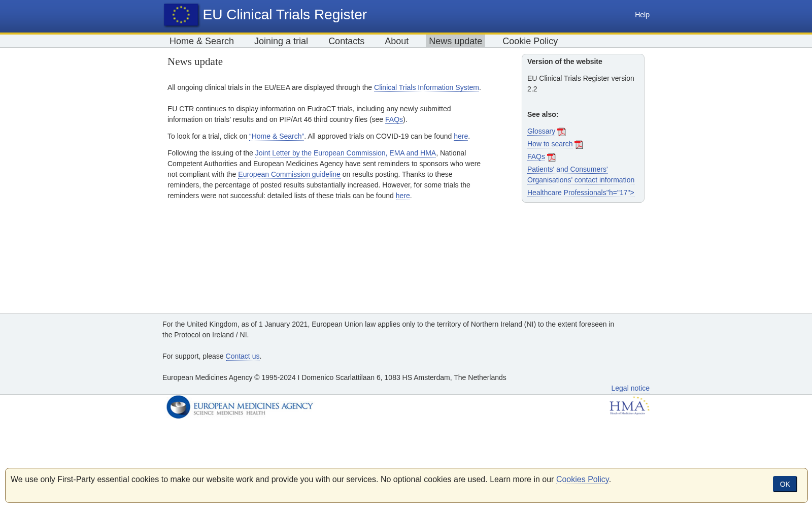
Task: Open the COVID-19 trials 'here' link
Action: 461,136
